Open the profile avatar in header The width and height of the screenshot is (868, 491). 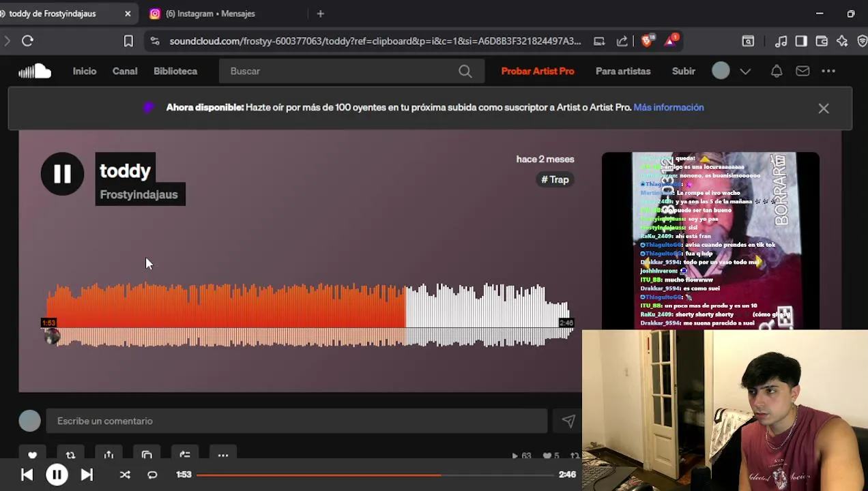click(x=721, y=71)
